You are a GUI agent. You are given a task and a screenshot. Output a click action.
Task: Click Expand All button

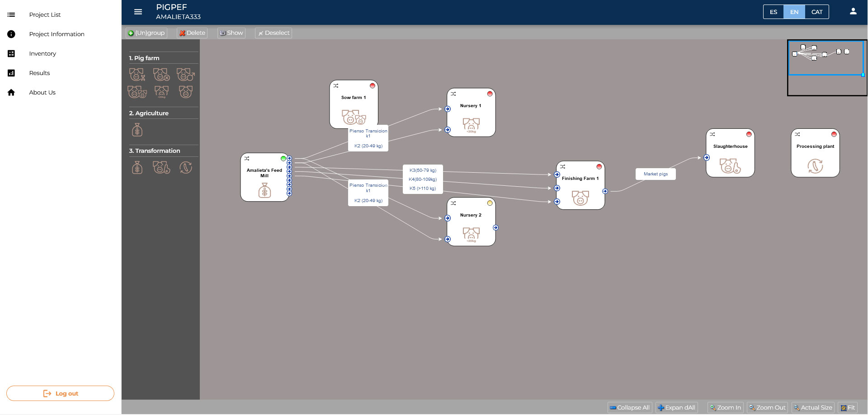pos(676,407)
